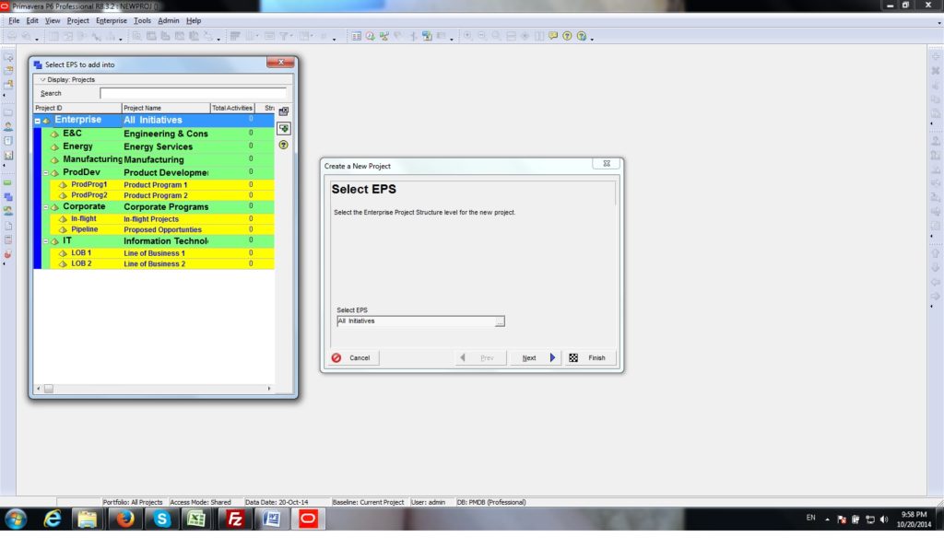Screen dimensions: 944x560
Task: Click the EPS pyramid icon next to Energy
Action: click(54, 147)
